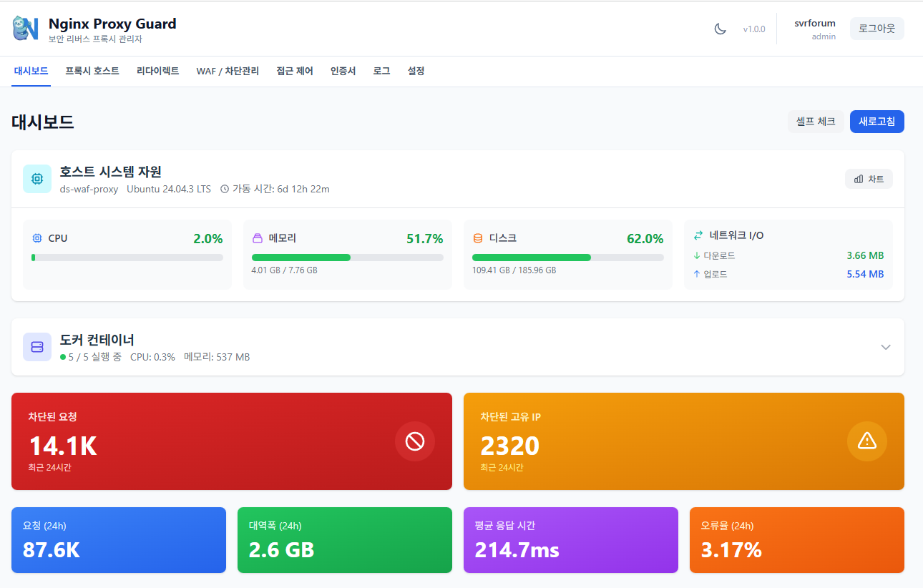This screenshot has height=588, width=923.
Task: Open the 차트 button in host resources
Action: click(x=869, y=179)
